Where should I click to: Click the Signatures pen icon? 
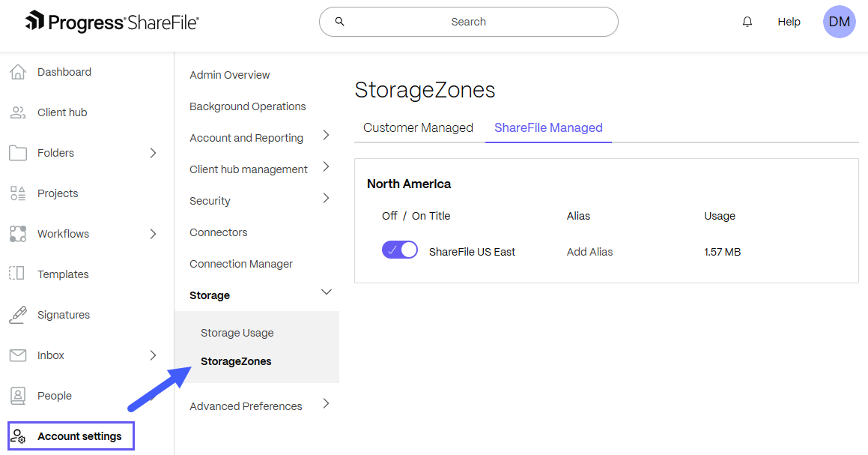[x=18, y=315]
